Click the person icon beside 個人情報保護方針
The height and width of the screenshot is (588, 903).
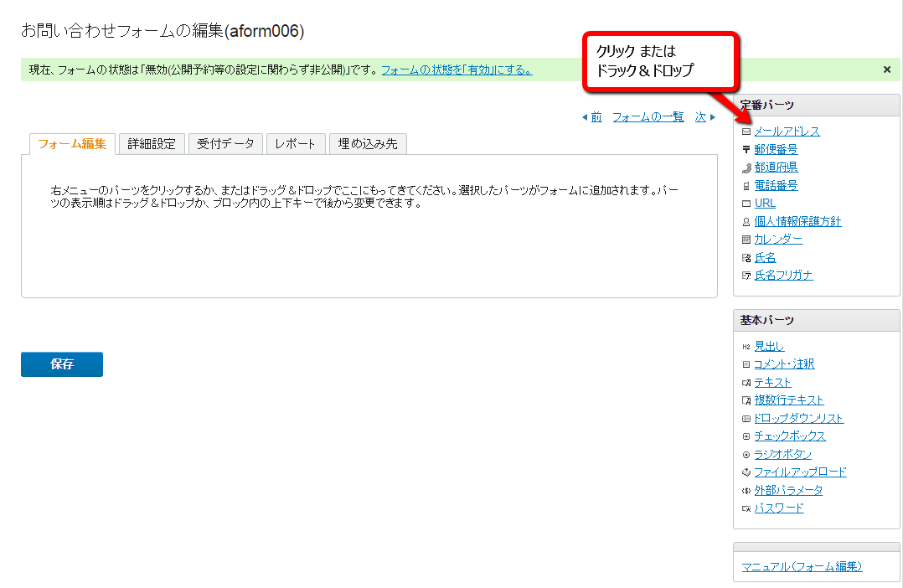(x=746, y=222)
